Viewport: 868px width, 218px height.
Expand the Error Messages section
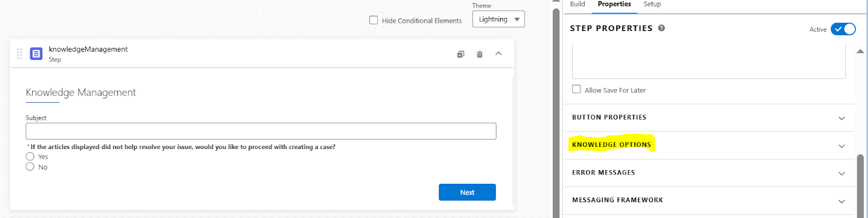(841, 173)
